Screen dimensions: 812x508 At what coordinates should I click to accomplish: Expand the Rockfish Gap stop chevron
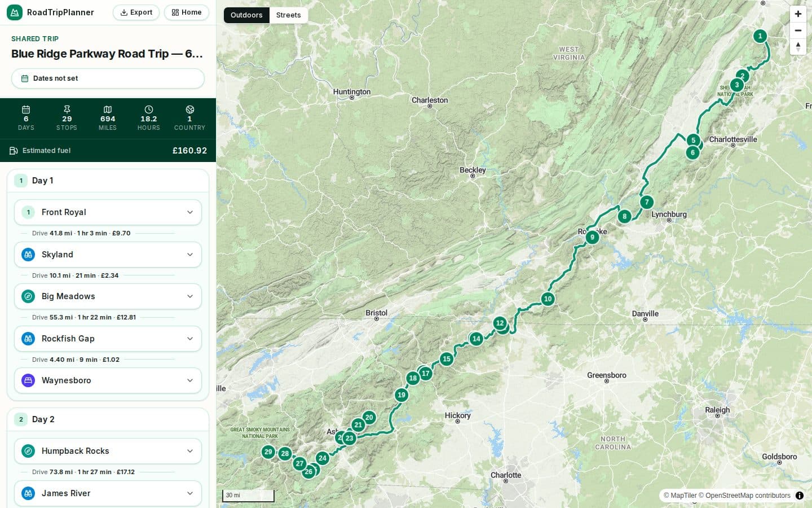coord(190,339)
